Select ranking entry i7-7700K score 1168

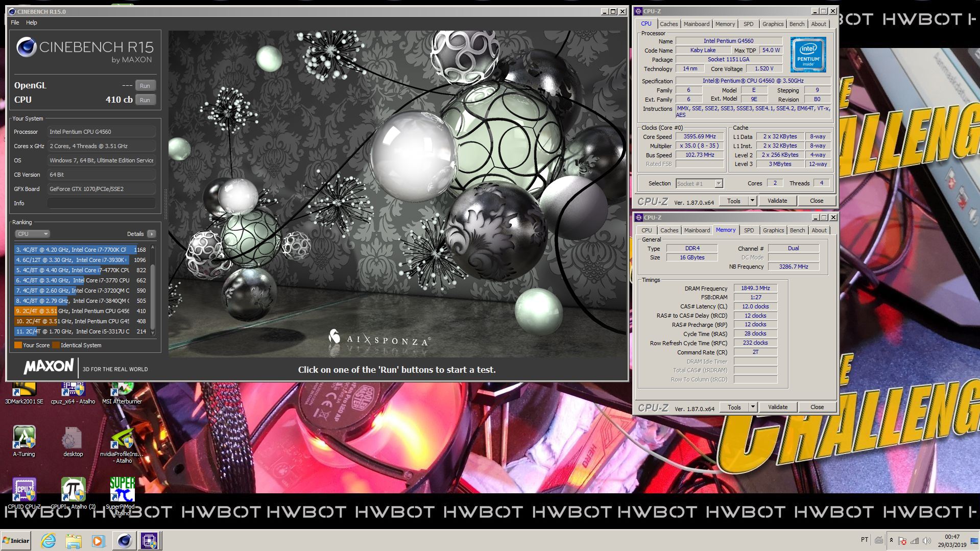click(81, 250)
